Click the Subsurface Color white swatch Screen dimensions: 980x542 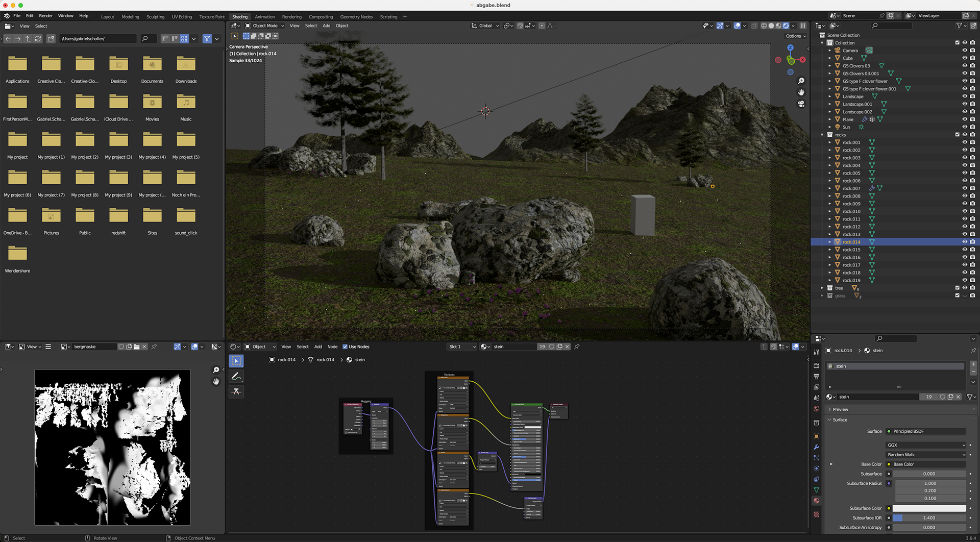pos(929,508)
